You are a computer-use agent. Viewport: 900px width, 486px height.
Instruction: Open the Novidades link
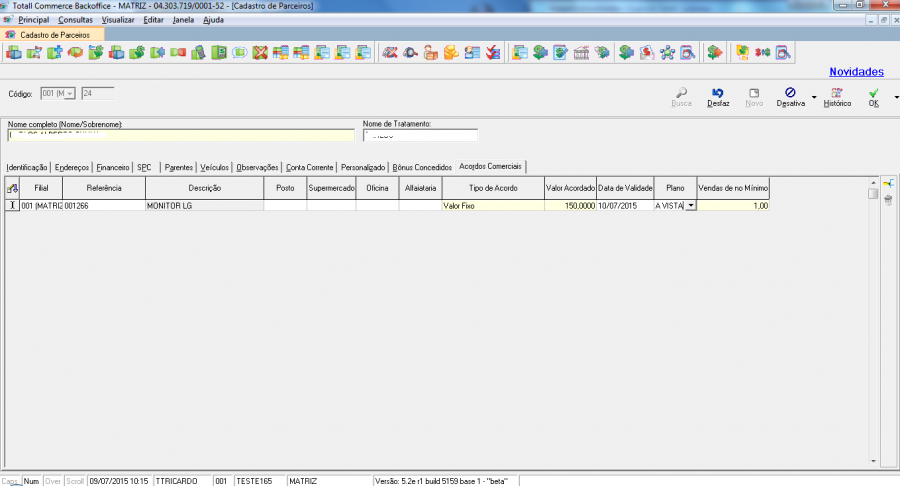(x=856, y=72)
